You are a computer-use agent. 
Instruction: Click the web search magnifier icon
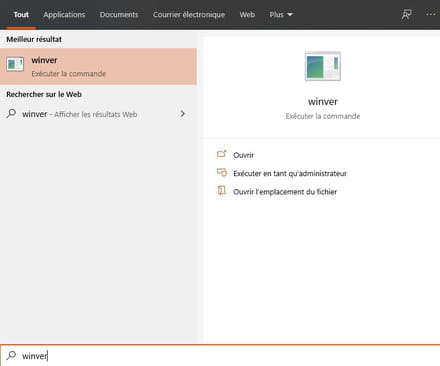point(11,114)
